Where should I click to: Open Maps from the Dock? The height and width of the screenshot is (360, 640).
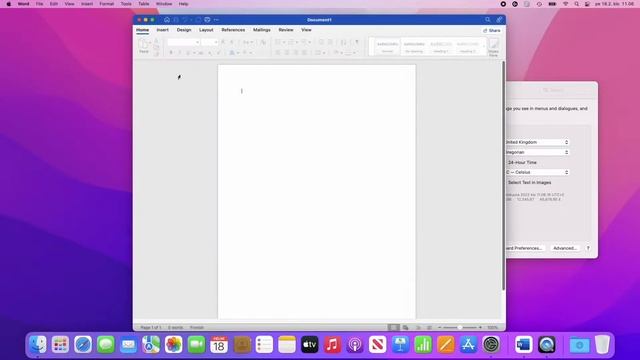151,344
